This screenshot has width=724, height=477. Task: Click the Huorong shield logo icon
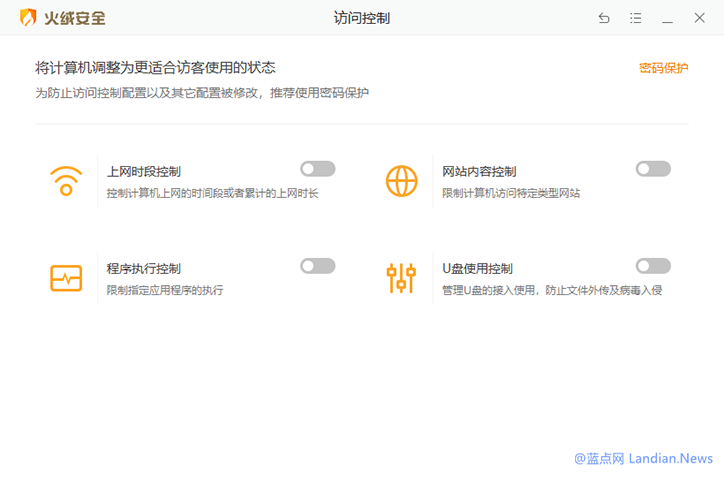[x=28, y=18]
